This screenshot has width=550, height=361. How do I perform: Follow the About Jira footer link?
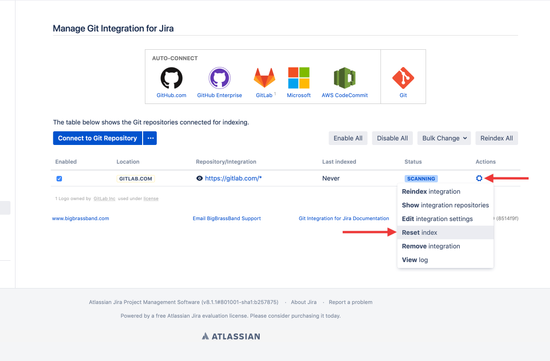coord(304,302)
